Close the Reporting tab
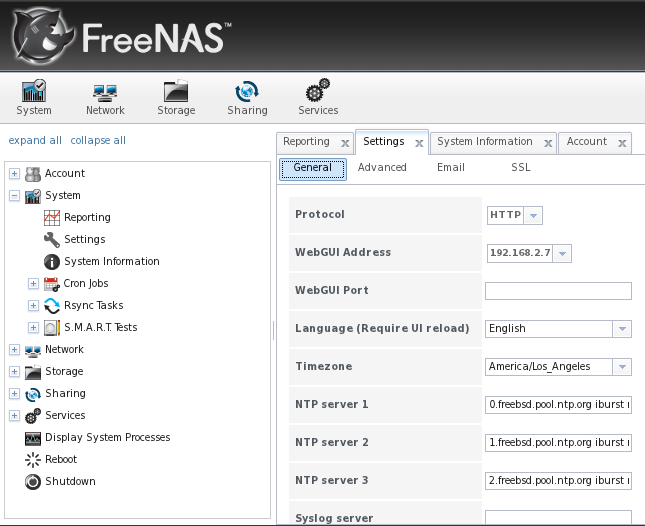Screen dimensions: 645x526 pyautogui.click(x=345, y=143)
